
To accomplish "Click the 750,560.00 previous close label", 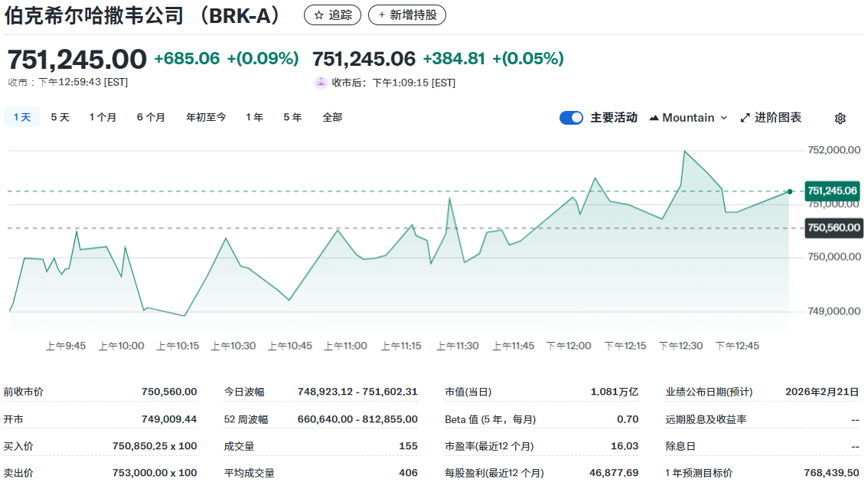I will coord(834,228).
